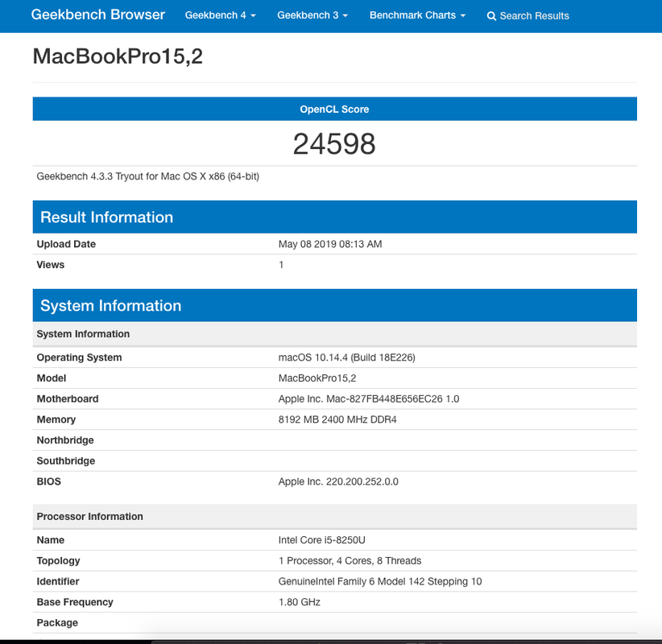Click the Result Information section header
The width and height of the screenshot is (662, 644).
click(334, 217)
